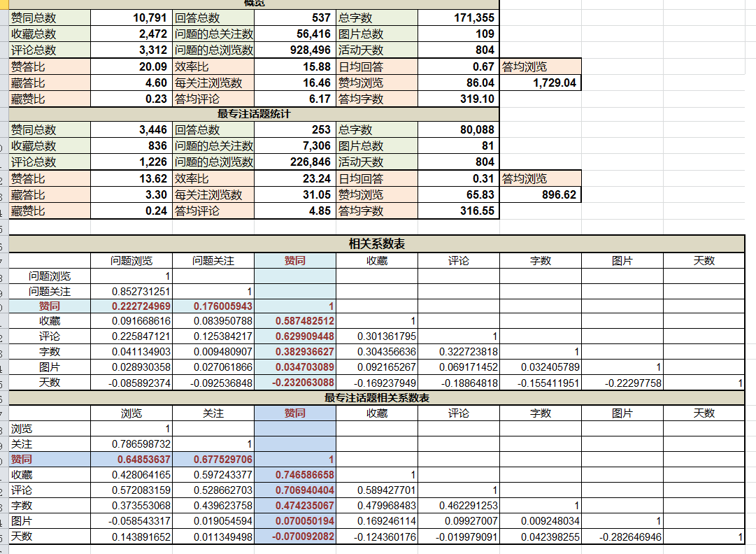Click the highlighted value 0.746586658
756x554 pixels.
[x=294, y=475]
